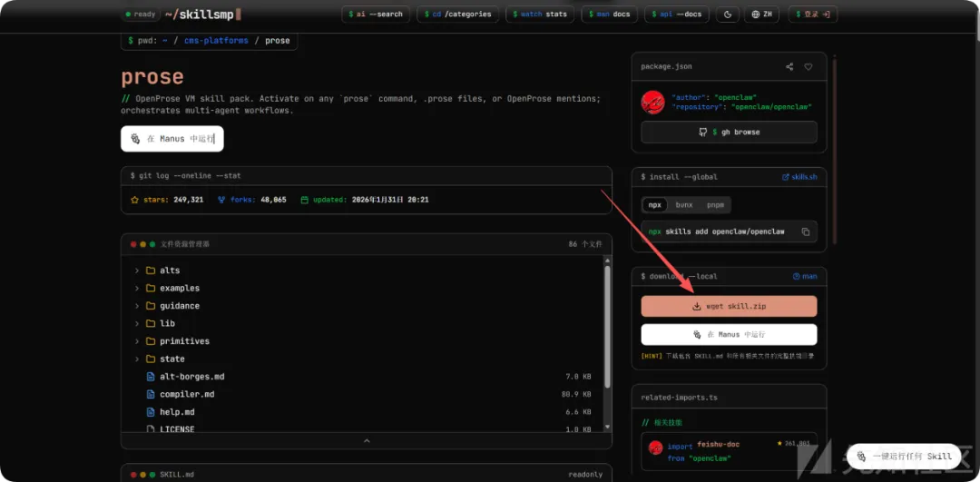Collapse file explorer with bottom chevron
The height and width of the screenshot is (482, 980).
(x=367, y=441)
